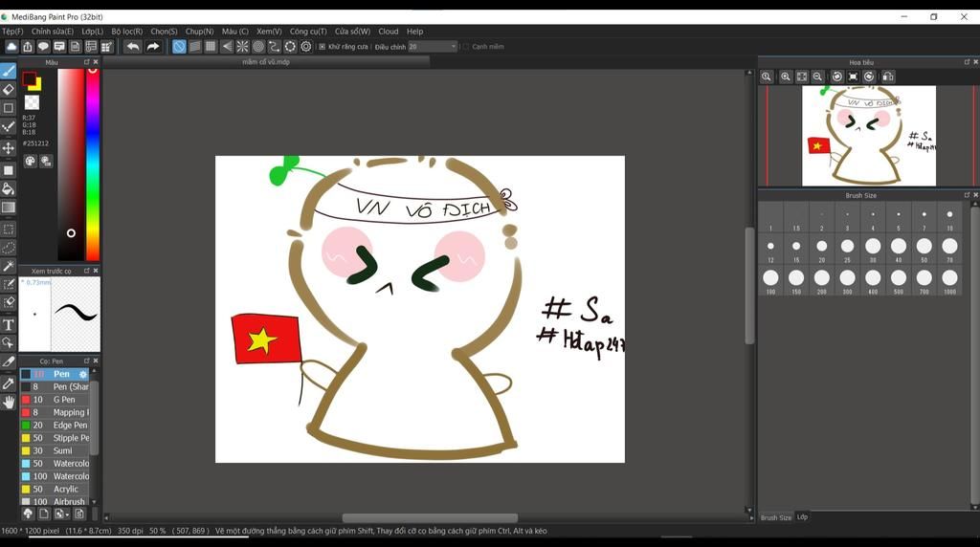Toggle the Curve snap guide
980x547 pixels.
[x=275, y=46]
